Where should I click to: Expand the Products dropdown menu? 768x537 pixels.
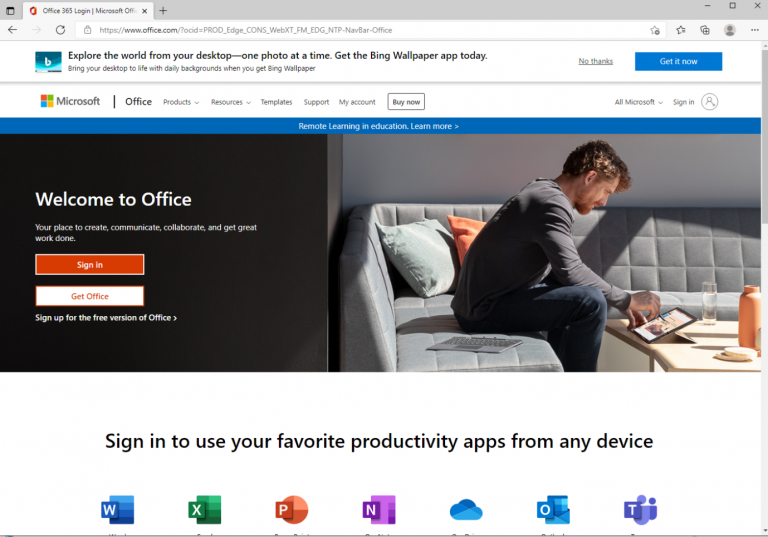click(181, 102)
